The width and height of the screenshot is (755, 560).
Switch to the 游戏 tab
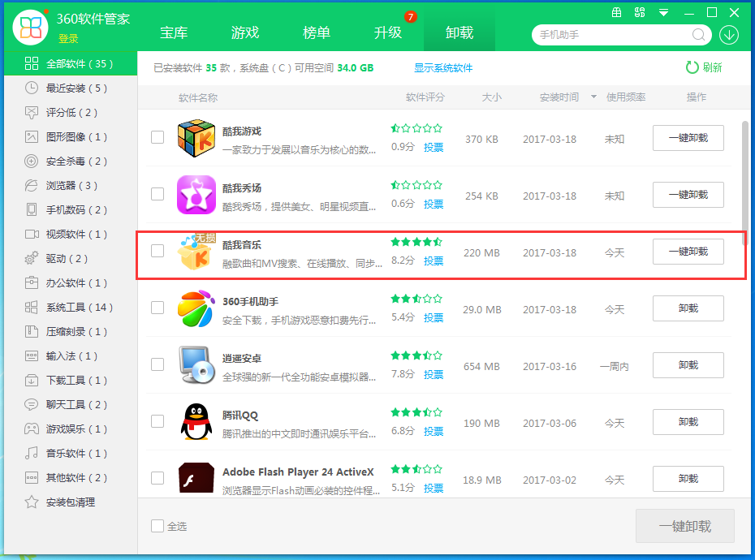click(x=245, y=32)
